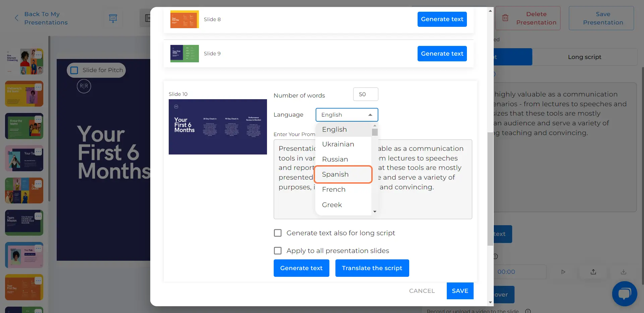Click the Number of words input showing 50
Image resolution: width=644 pixels, height=313 pixels.
point(365,94)
